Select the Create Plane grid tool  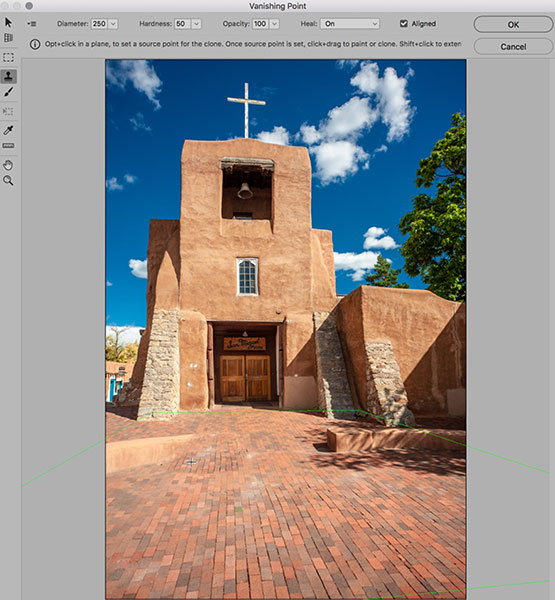click(8, 38)
